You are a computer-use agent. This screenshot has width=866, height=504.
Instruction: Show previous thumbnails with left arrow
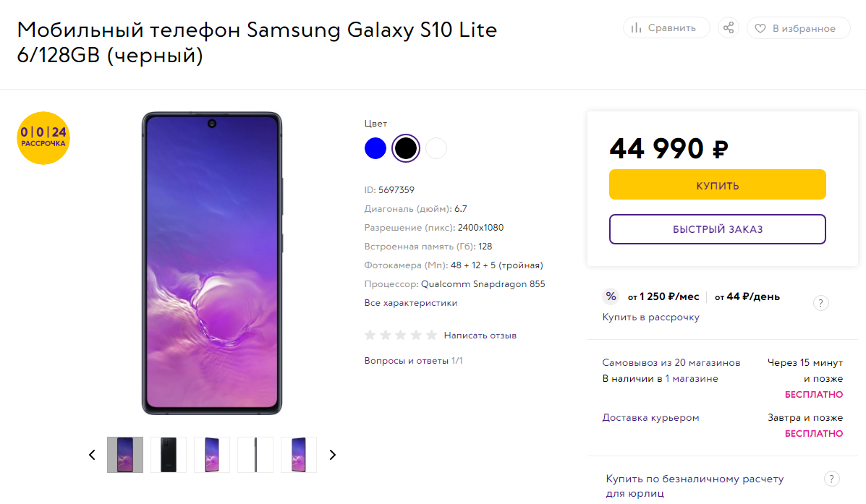pyautogui.click(x=92, y=455)
